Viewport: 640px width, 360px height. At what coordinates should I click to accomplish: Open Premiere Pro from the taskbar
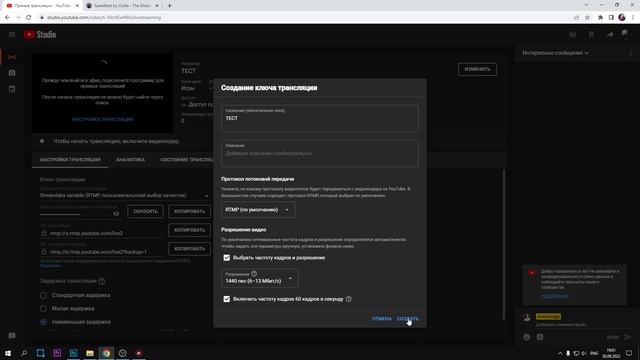point(57,353)
